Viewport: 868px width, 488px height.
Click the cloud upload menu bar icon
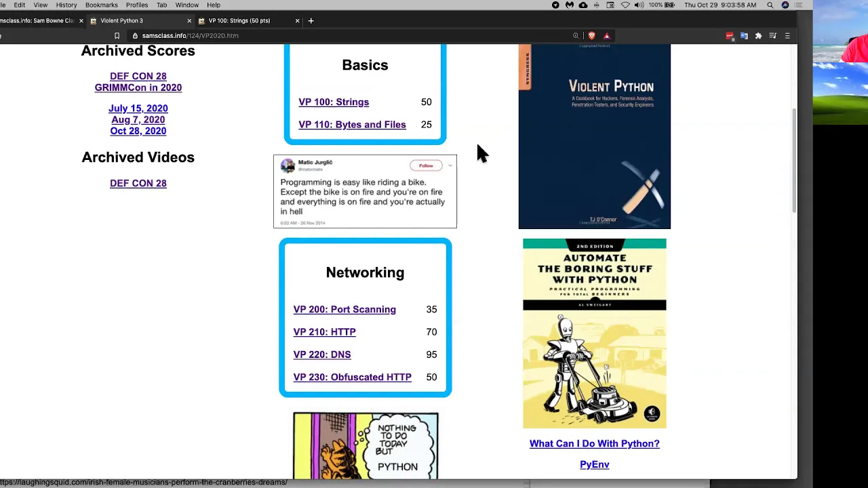[x=583, y=5]
